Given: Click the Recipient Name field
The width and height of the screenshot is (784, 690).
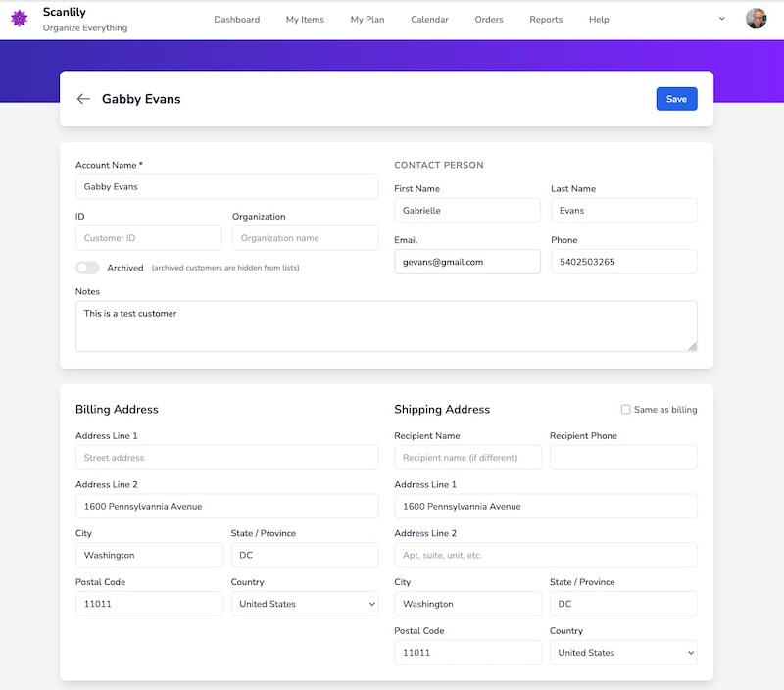Looking at the screenshot, I should tap(467, 457).
